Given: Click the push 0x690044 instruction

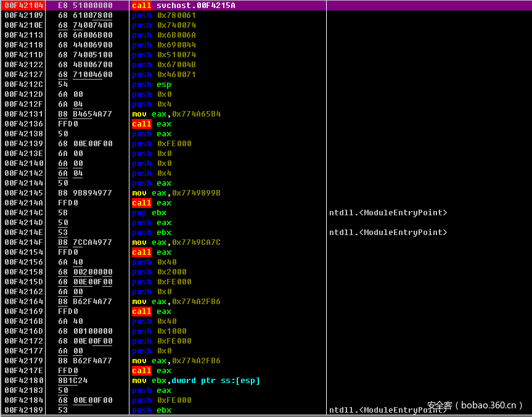Looking at the screenshot, I should click(x=164, y=45).
